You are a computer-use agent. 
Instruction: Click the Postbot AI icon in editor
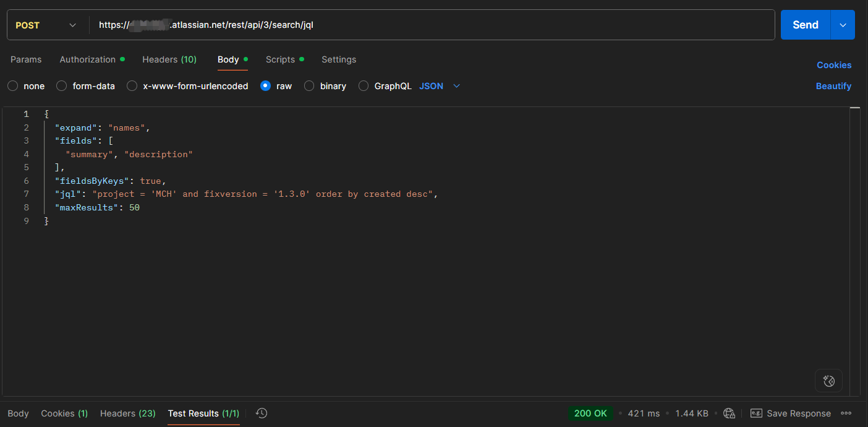pos(829,381)
